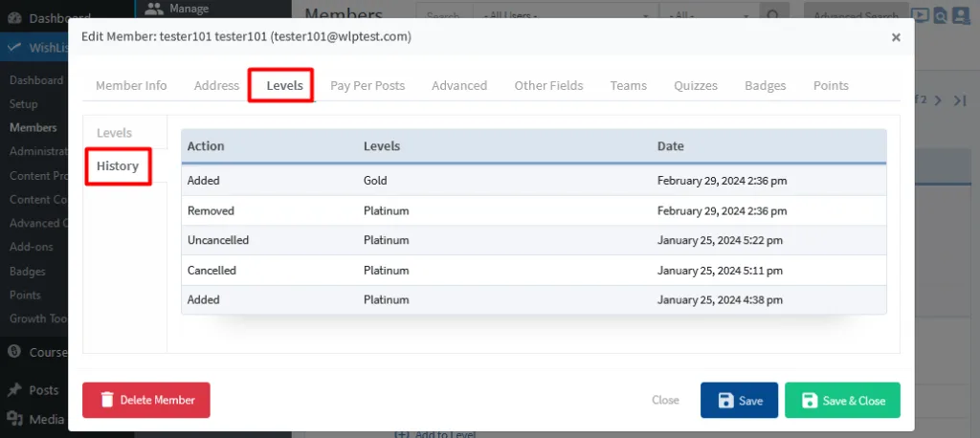The height and width of the screenshot is (438, 980).
Task: Switch to the Address tab
Action: [216, 85]
